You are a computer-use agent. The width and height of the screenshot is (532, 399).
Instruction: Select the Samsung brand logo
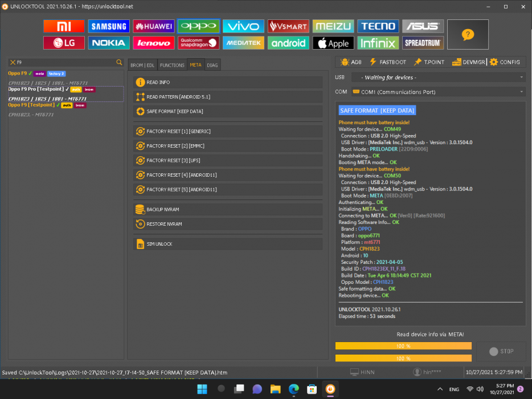109,26
